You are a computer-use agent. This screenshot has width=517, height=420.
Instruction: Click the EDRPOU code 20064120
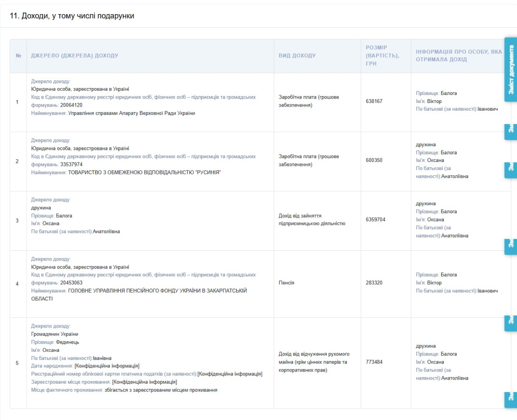tap(71, 105)
